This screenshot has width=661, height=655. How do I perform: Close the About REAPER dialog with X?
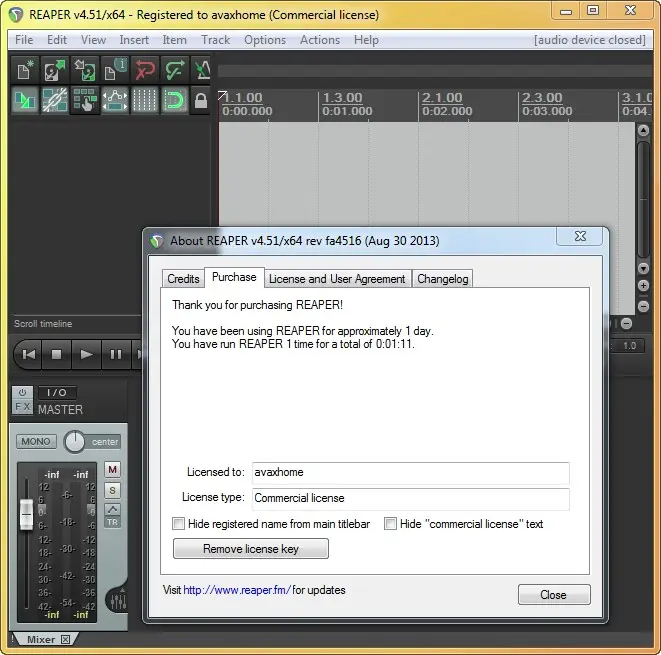coord(581,236)
